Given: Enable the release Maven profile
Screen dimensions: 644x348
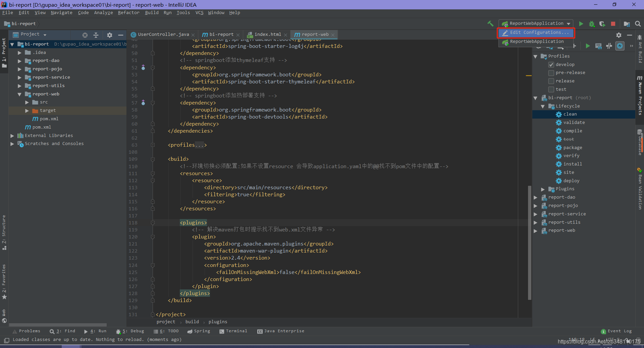Looking at the screenshot, I should pyautogui.click(x=551, y=81).
